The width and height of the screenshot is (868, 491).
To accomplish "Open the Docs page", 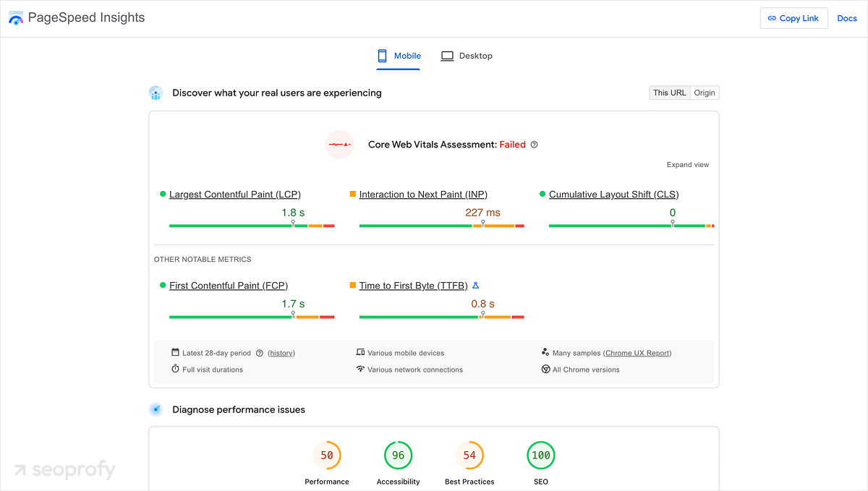I will pos(846,17).
